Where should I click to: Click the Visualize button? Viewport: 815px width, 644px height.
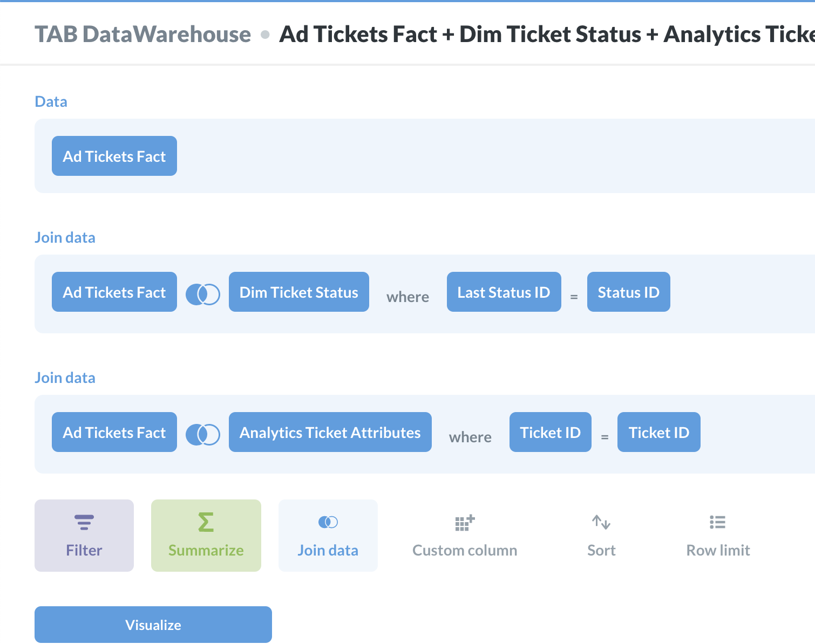coord(153,625)
